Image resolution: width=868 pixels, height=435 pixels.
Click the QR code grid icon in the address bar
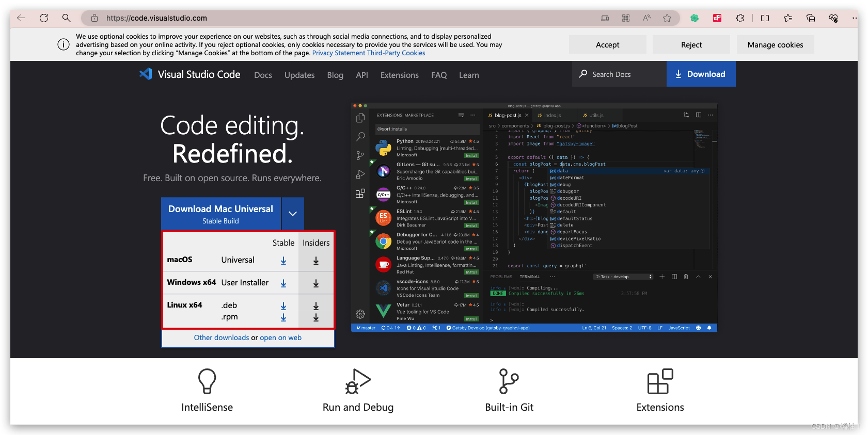click(x=626, y=18)
